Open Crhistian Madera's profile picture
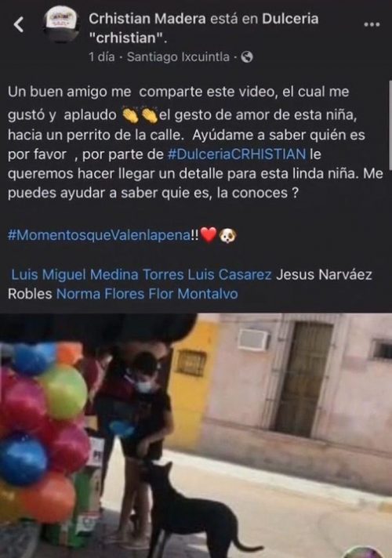The width and height of the screenshot is (392, 558). [x=61, y=24]
